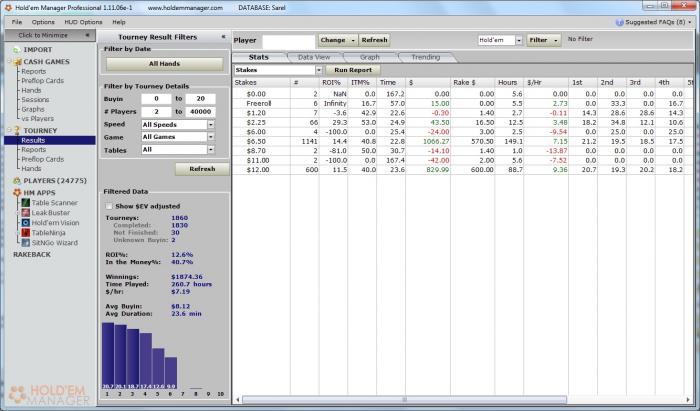Collapse the Tourney Result Filters panel

[x=223, y=36]
